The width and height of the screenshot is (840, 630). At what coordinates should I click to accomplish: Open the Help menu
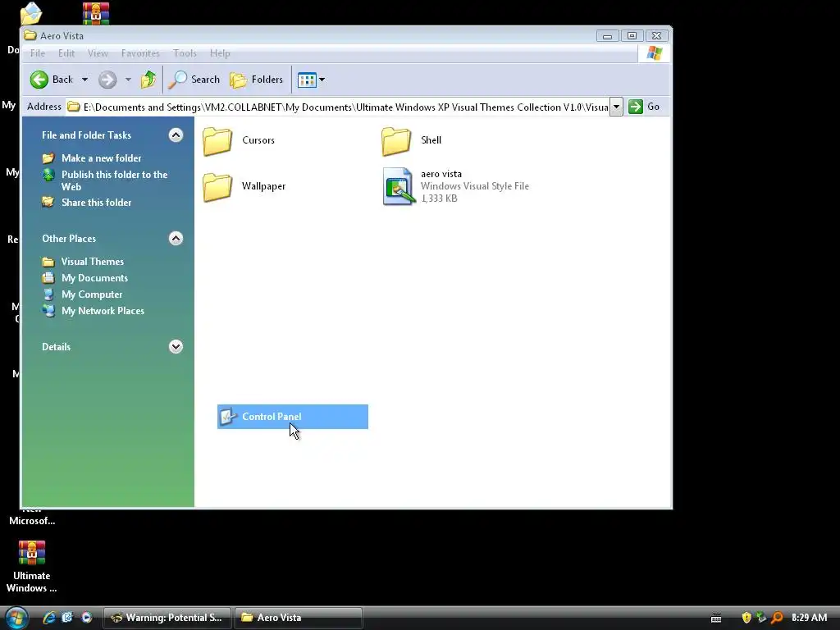click(x=220, y=53)
